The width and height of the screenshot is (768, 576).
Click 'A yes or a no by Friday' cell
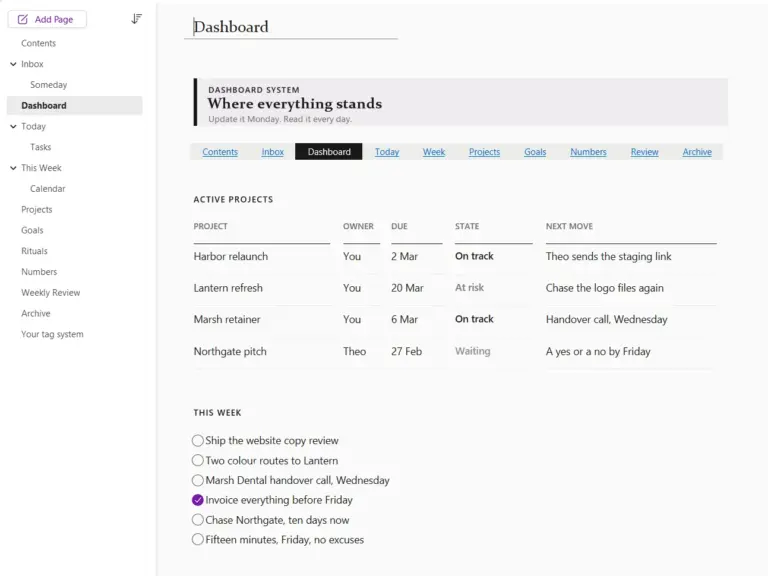598,351
